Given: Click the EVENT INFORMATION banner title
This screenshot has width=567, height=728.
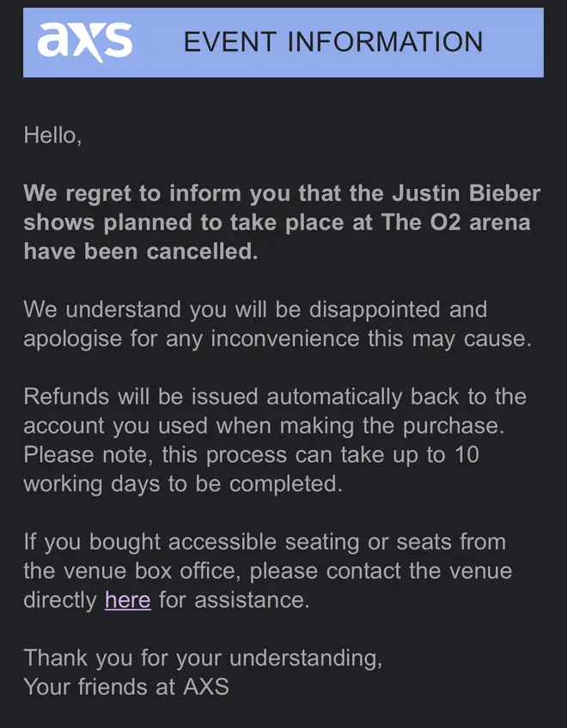Looking at the screenshot, I should pos(333,42).
